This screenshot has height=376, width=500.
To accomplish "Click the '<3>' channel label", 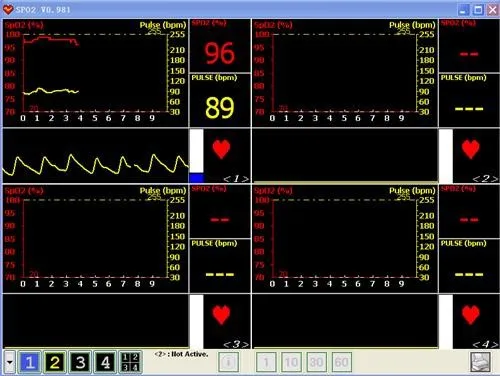I will [x=236, y=344].
